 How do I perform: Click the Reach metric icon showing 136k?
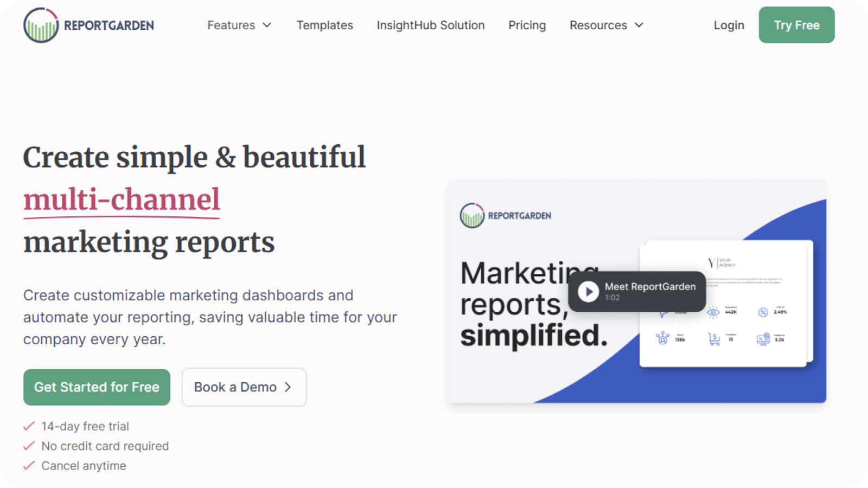pos(661,338)
